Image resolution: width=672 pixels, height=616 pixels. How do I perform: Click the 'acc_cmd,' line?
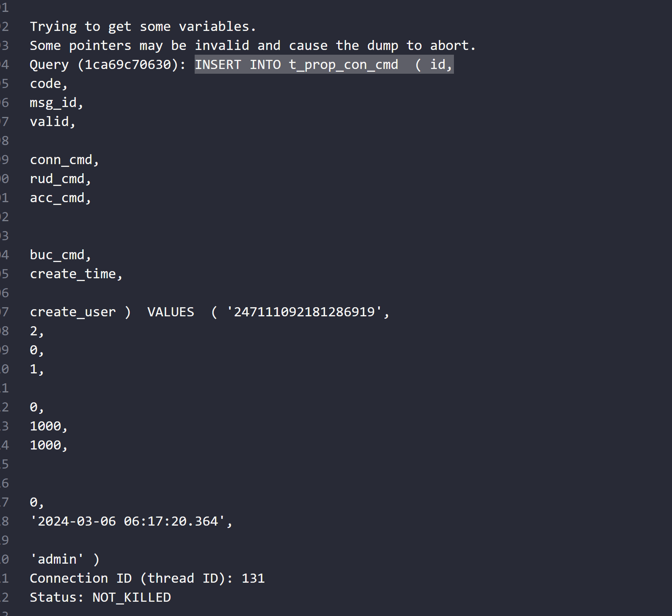60,198
